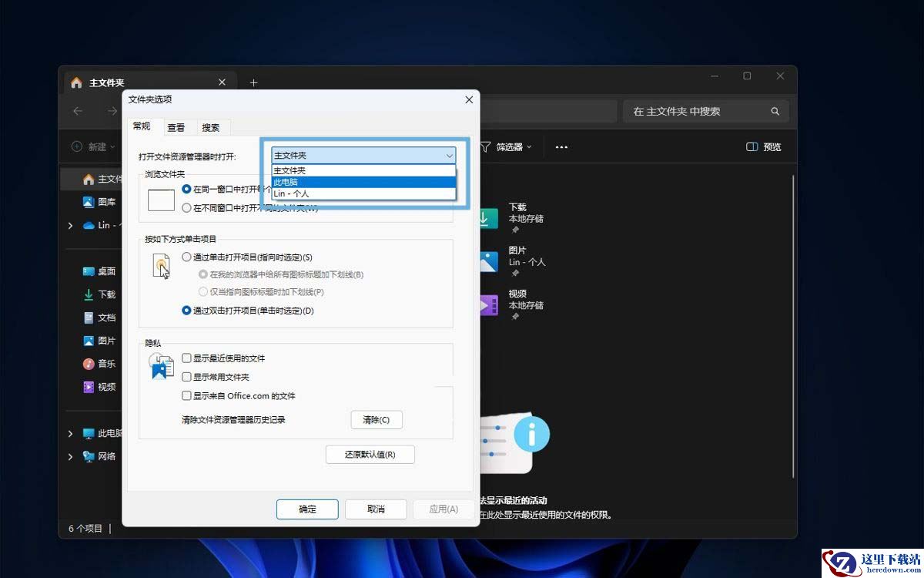Switch to the 查看 tab

(x=176, y=128)
